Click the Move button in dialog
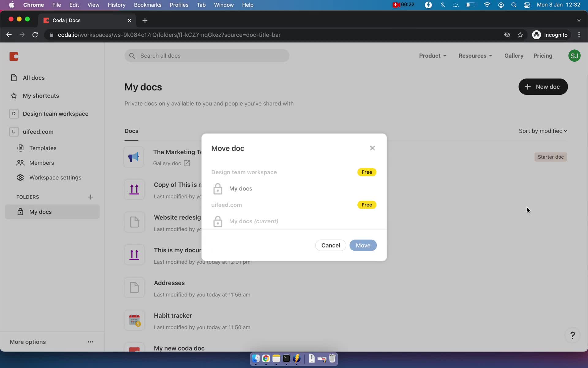588x368 pixels. (363, 245)
